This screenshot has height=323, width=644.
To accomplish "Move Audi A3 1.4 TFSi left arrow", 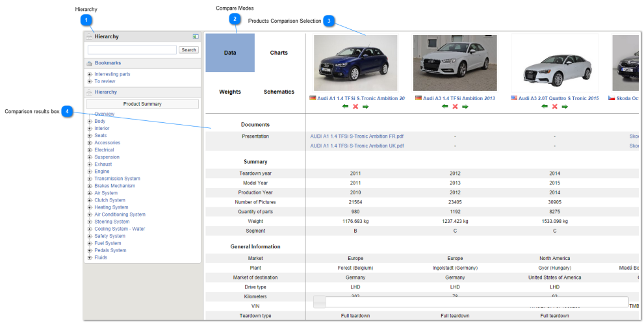I will [x=444, y=107].
